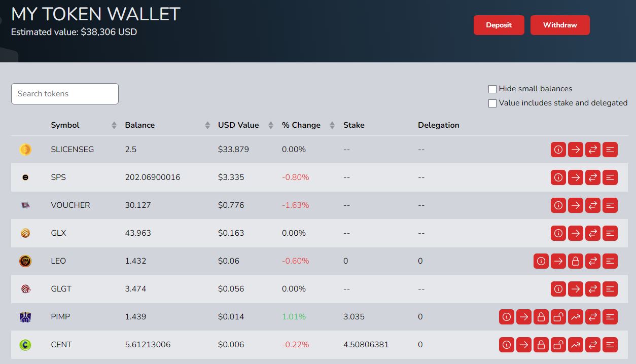
Task: Click the closed lock icon for CENT
Action: point(541,345)
